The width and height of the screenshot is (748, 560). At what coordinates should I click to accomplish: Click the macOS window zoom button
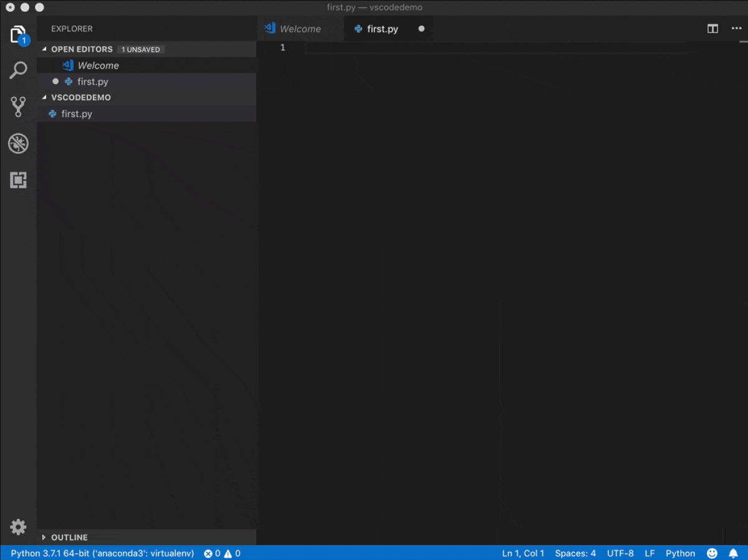[39, 7]
